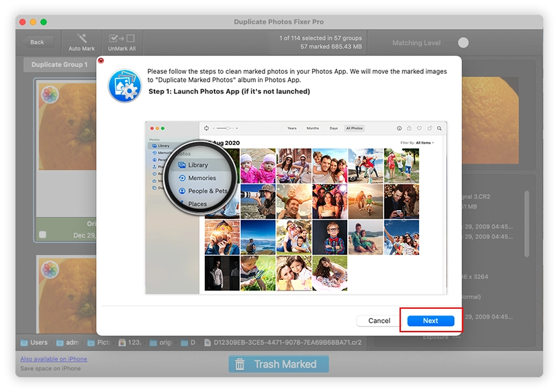The image size is (558, 392).
Task: Tick the checkbox on the first duplicate photo
Action: tap(43, 235)
